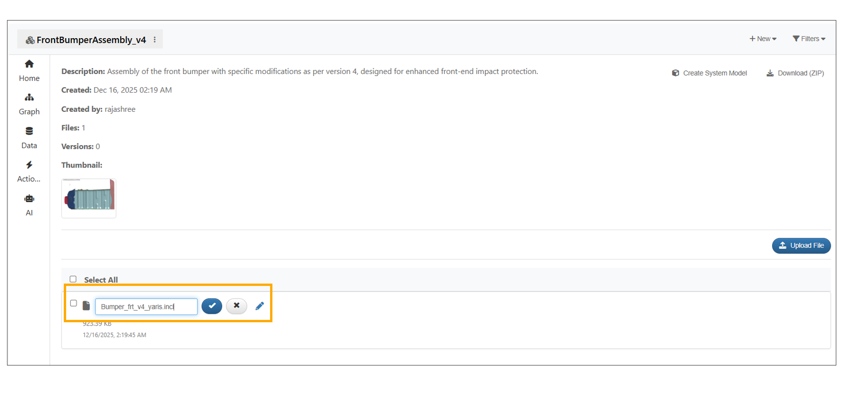Go to Home in sidebar

[x=29, y=70]
